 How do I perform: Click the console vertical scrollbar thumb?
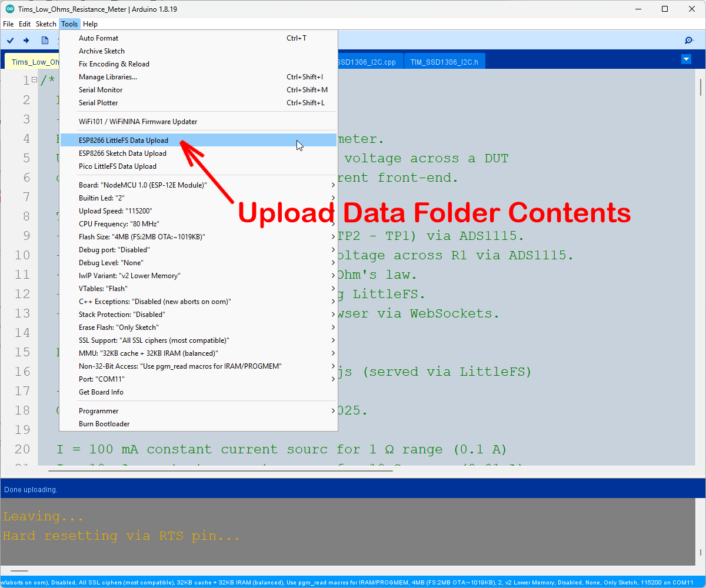(x=701, y=552)
